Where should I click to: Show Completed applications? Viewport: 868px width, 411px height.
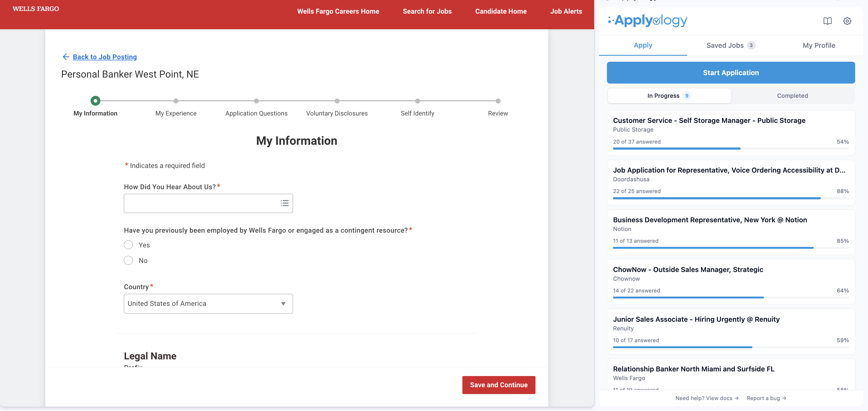792,96
